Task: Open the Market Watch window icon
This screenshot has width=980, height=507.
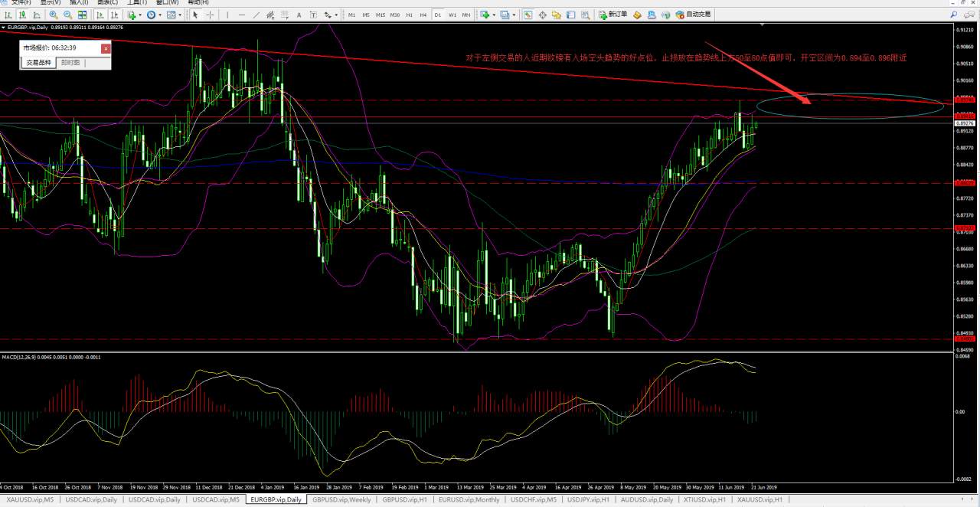Action: click(x=528, y=15)
